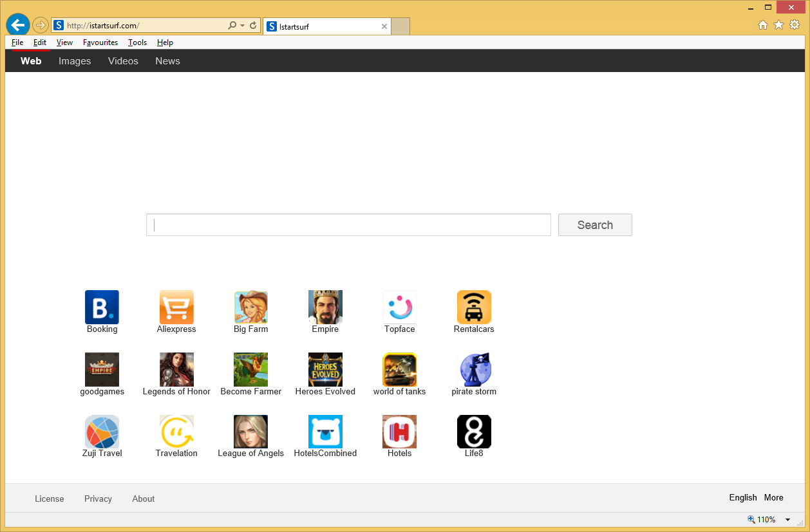
Task: Expand the More languages option
Action: 773,497
